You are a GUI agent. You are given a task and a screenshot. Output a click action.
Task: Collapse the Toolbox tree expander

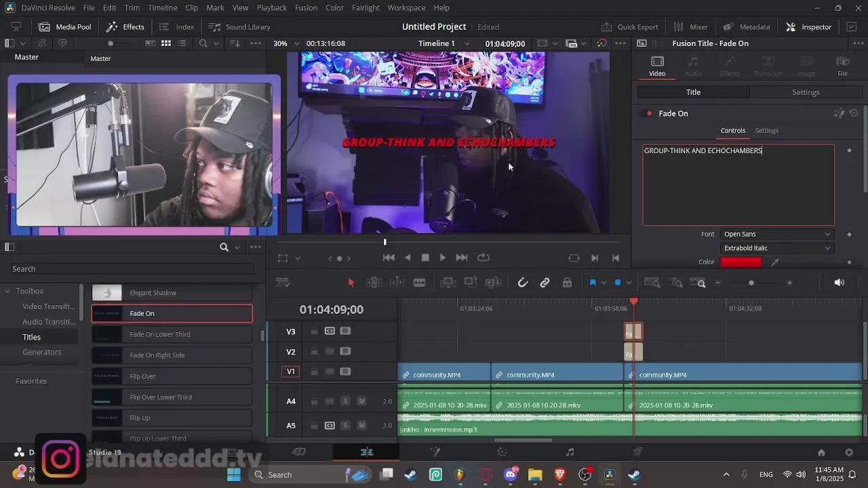click(x=7, y=291)
